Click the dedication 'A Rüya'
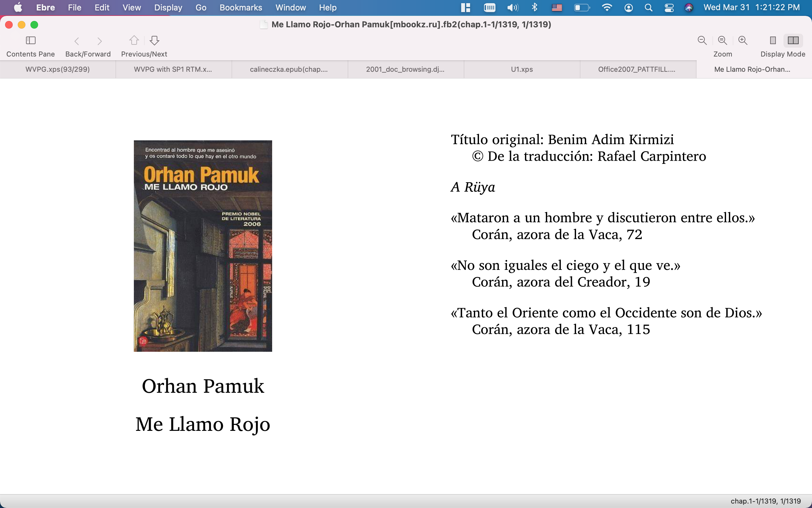This screenshot has width=812, height=508. tap(473, 187)
